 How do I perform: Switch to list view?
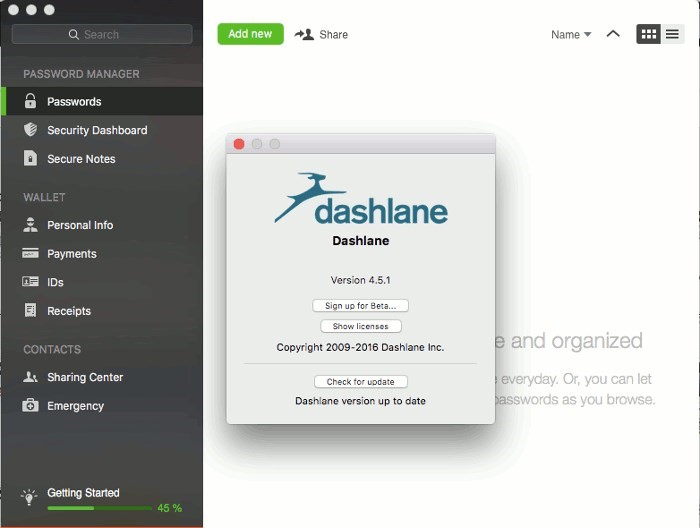[x=672, y=34]
